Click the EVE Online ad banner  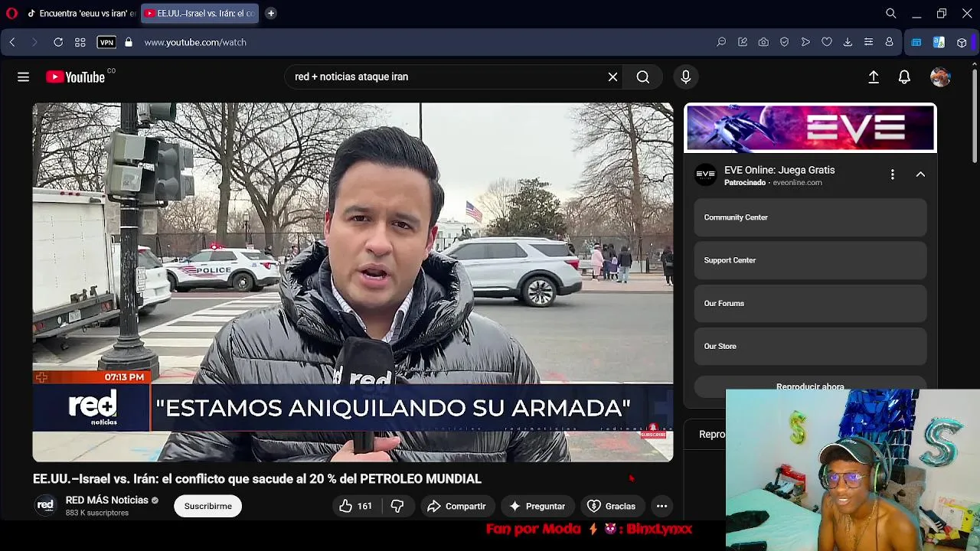click(x=810, y=129)
